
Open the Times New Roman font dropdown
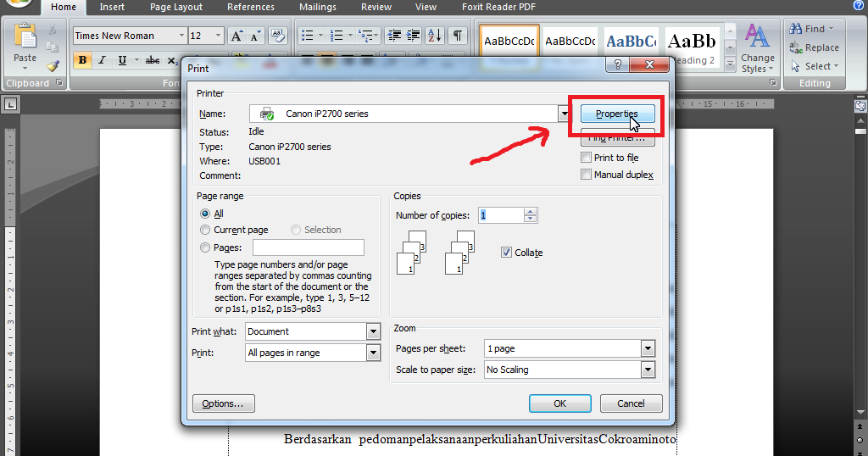pos(181,36)
